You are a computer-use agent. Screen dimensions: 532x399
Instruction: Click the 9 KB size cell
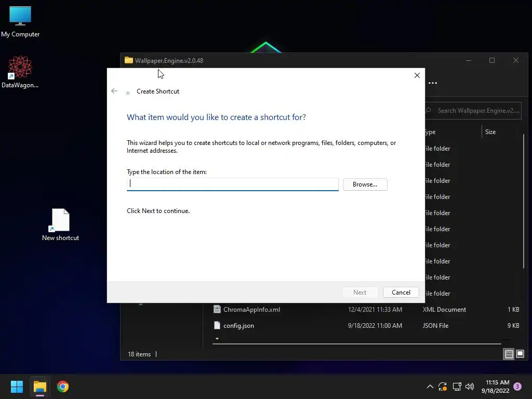pyautogui.click(x=513, y=325)
